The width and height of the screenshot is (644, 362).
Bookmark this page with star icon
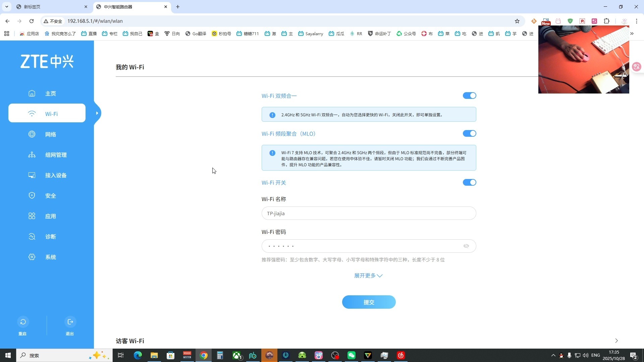click(x=517, y=21)
